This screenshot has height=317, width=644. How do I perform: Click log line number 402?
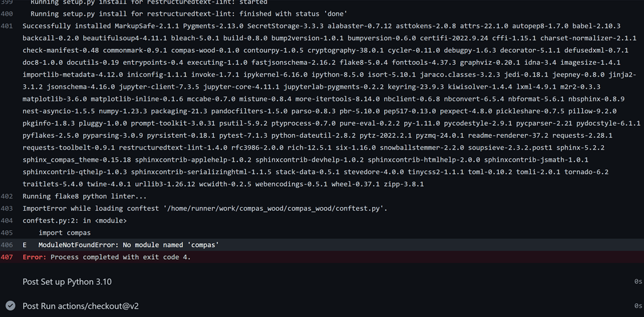point(7,196)
